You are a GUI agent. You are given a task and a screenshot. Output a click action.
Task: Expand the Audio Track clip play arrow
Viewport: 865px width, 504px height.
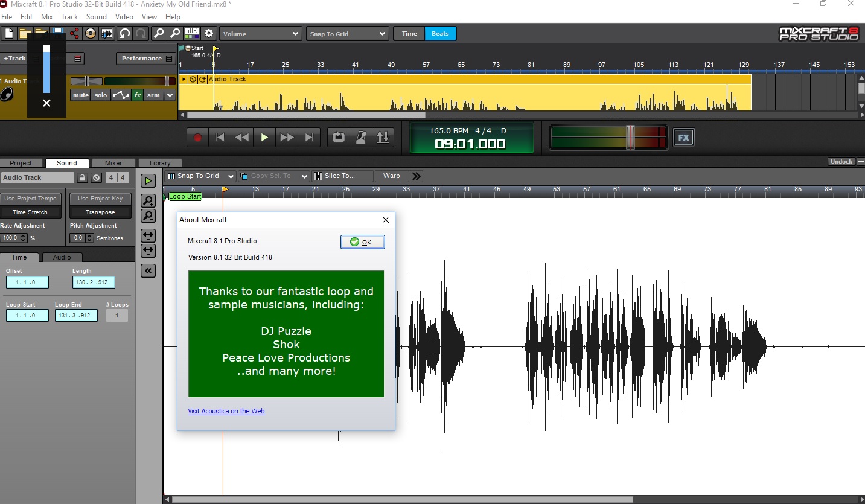pyautogui.click(x=184, y=79)
